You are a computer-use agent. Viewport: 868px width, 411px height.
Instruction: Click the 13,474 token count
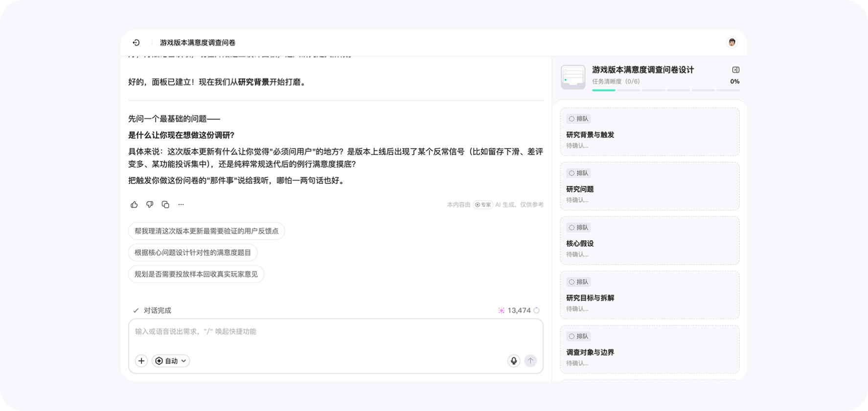[519, 310]
